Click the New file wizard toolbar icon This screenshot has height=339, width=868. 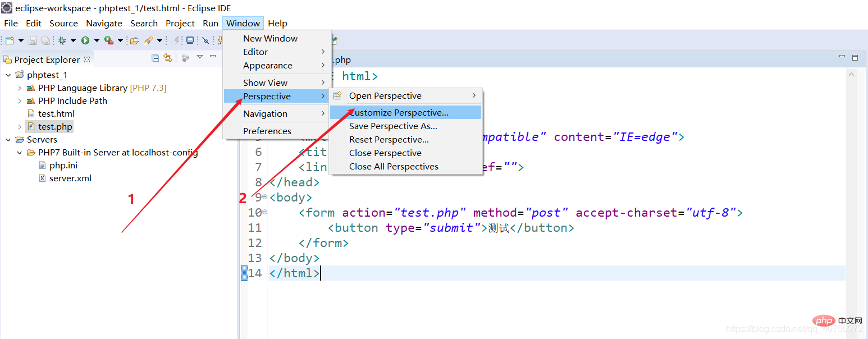point(10,40)
